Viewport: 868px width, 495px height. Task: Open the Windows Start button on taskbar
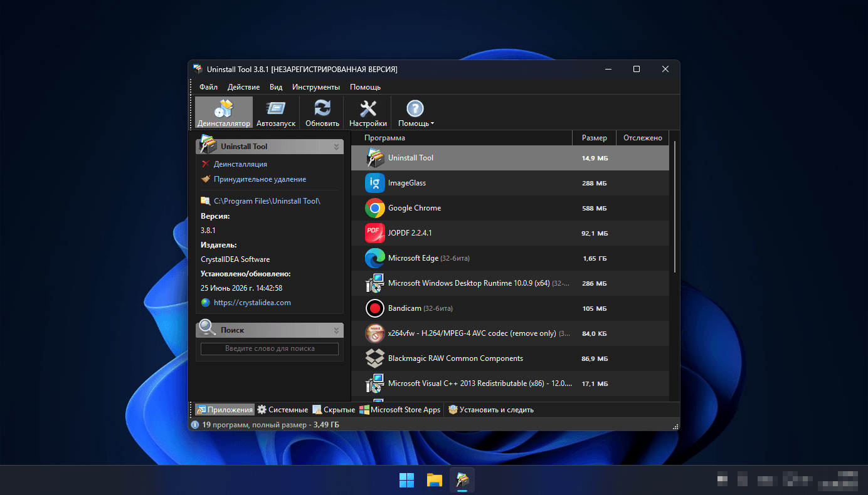406,480
